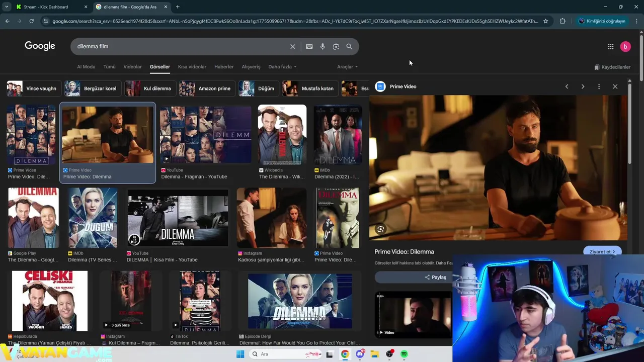Open The Dilemma Google Play thumbnail
644x362 pixels.
coord(33,217)
